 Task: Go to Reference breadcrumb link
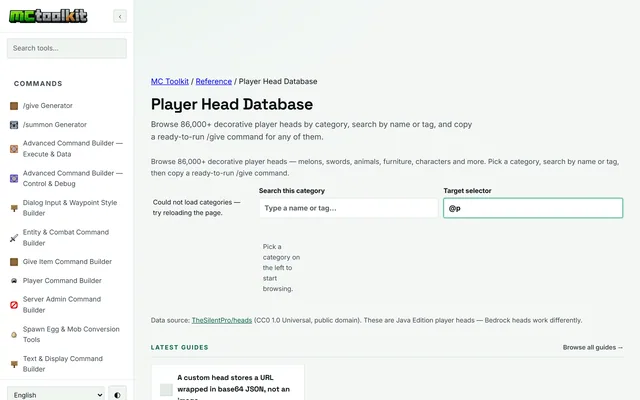[213, 81]
